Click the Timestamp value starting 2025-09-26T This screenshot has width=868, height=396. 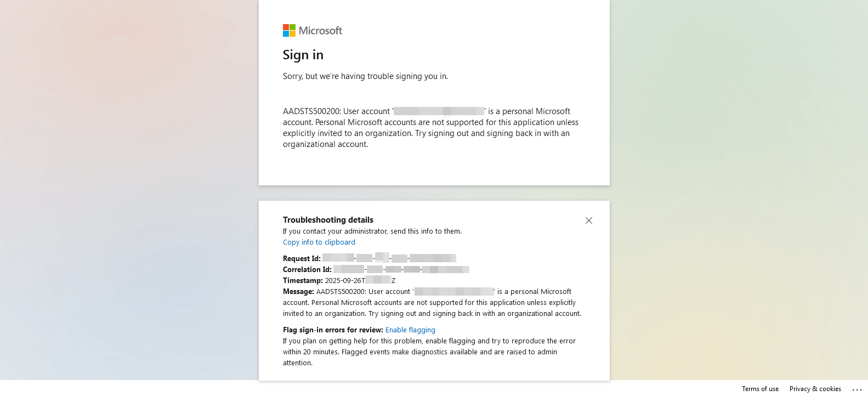(360, 281)
